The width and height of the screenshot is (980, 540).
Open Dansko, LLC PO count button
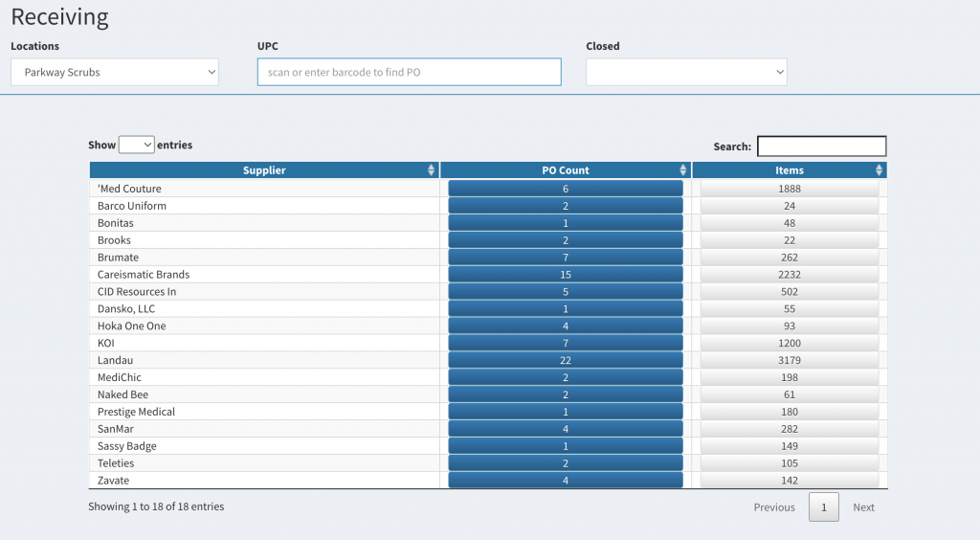(566, 308)
